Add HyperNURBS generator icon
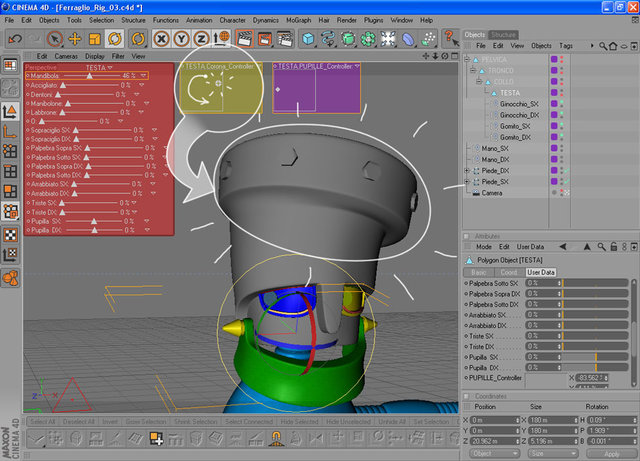The image size is (640, 461). click(x=348, y=39)
